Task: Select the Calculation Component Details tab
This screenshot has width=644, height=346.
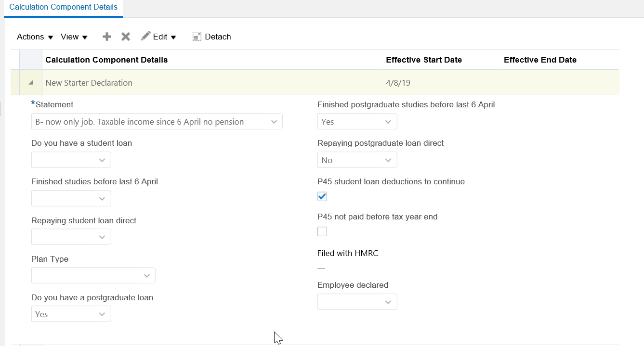Action: [63, 7]
